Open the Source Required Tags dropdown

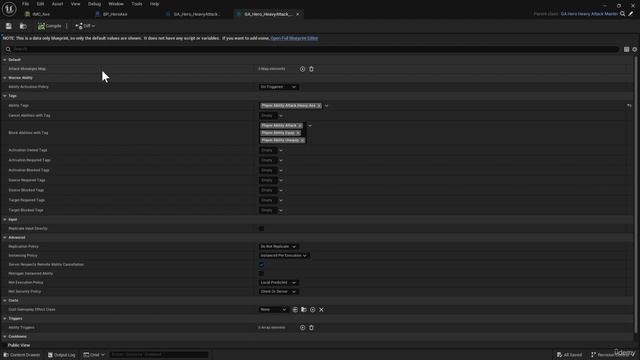click(281, 180)
